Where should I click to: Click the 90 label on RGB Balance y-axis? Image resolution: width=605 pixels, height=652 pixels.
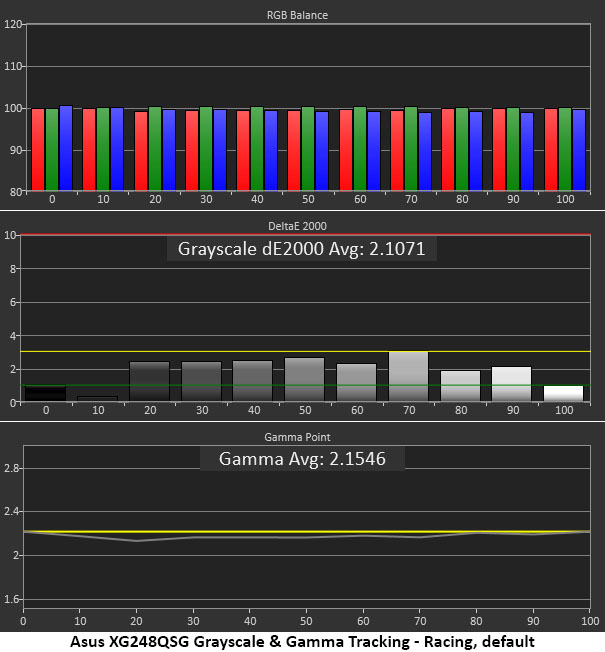coord(15,150)
